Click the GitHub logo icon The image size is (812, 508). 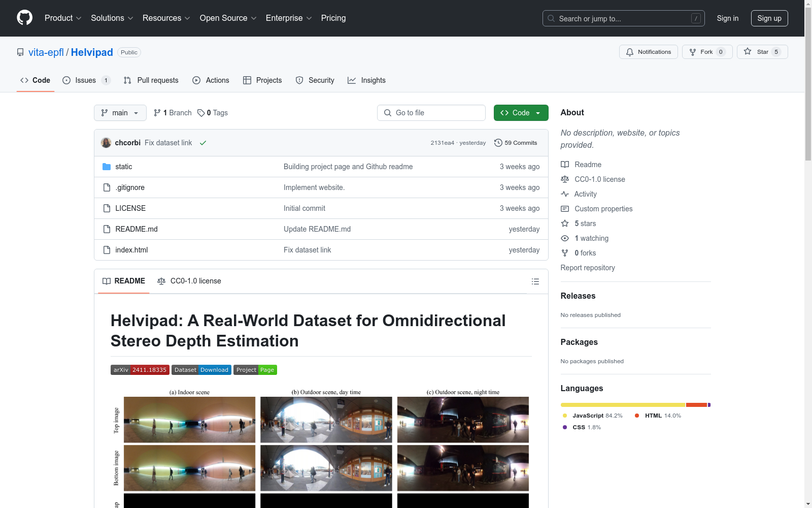point(24,18)
